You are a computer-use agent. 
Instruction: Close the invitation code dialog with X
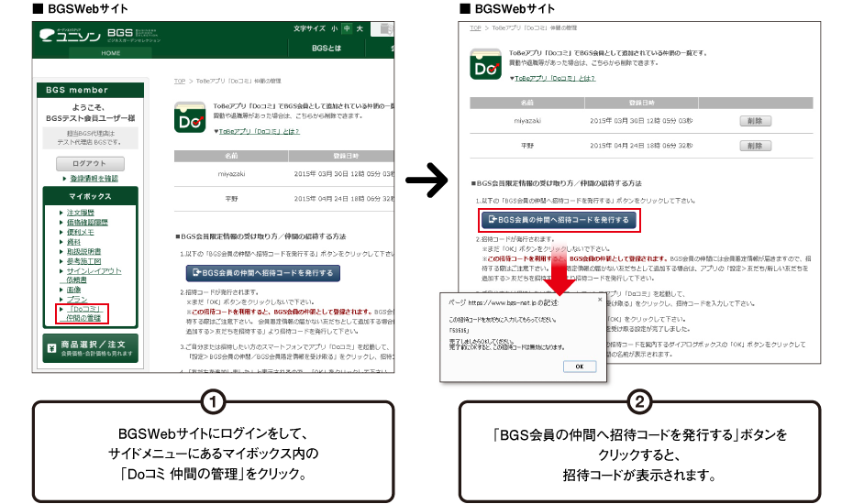[600, 300]
